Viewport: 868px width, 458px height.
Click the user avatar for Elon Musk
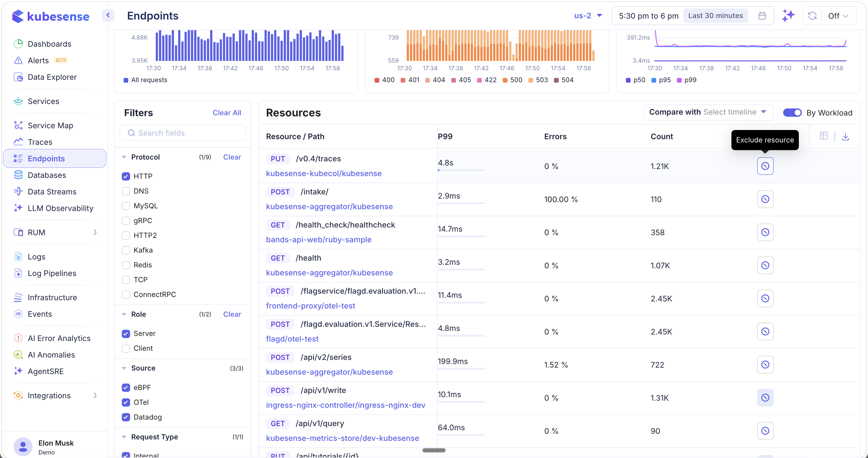(23, 446)
